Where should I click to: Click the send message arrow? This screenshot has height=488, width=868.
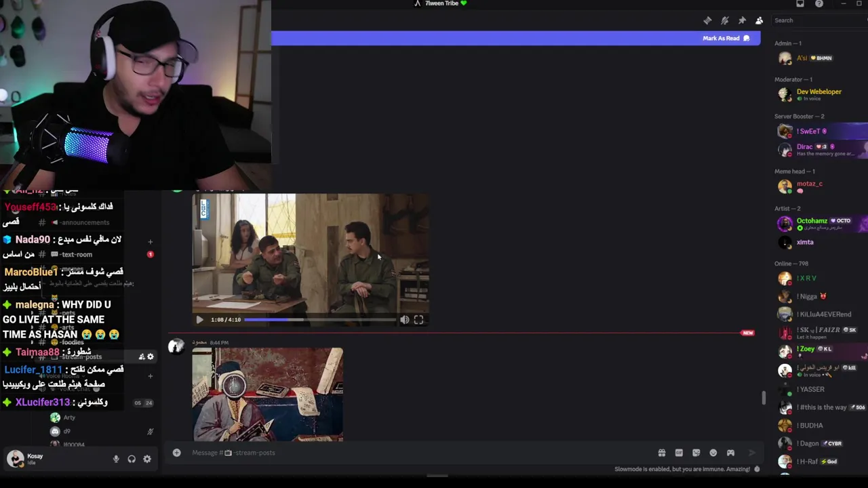[751, 453]
